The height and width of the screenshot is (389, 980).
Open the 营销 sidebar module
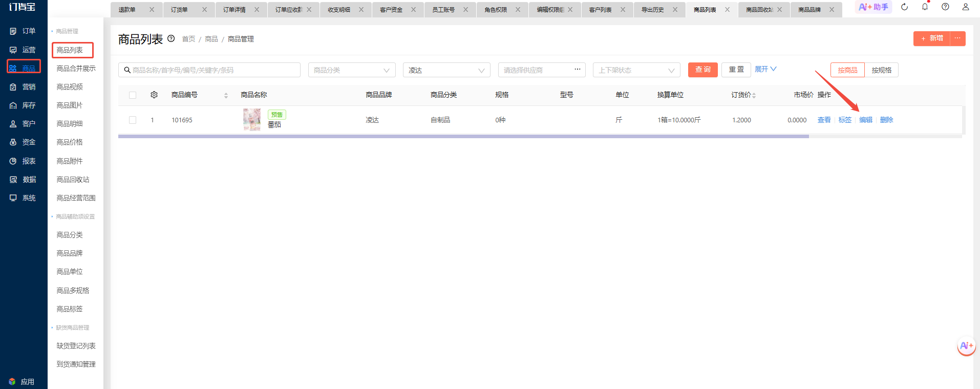coord(23,87)
